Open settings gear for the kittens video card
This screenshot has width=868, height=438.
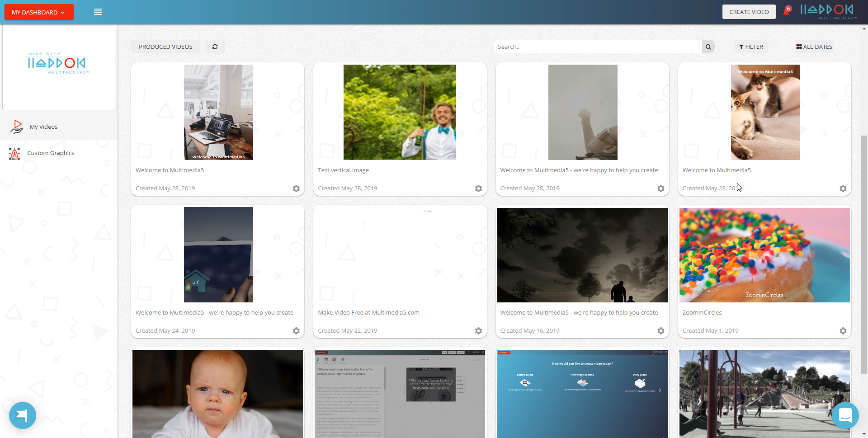click(843, 188)
